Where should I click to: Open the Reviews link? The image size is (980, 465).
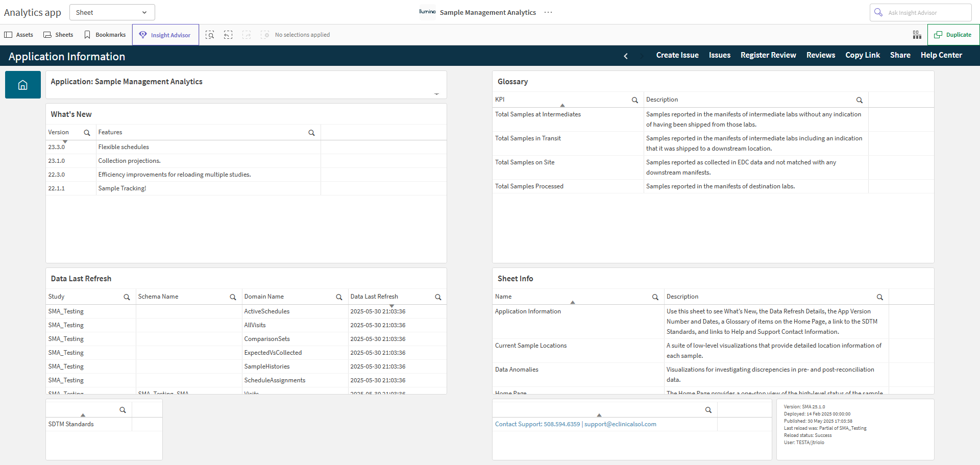click(x=821, y=55)
